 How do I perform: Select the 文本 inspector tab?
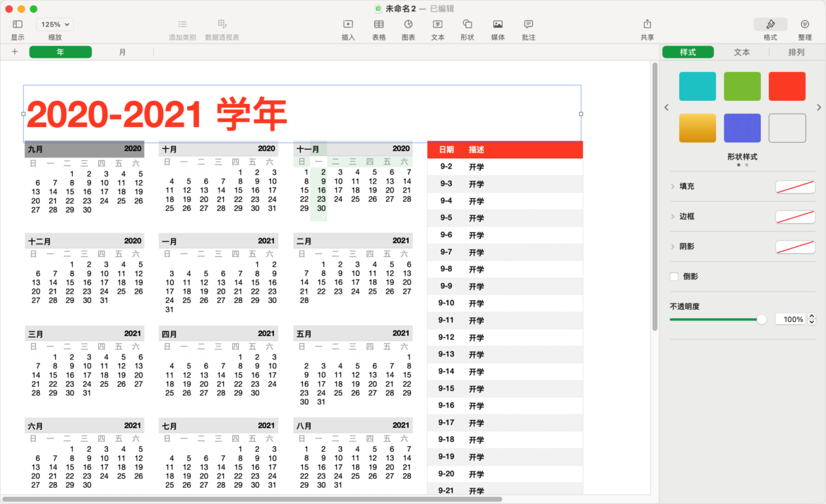pyautogui.click(x=742, y=52)
